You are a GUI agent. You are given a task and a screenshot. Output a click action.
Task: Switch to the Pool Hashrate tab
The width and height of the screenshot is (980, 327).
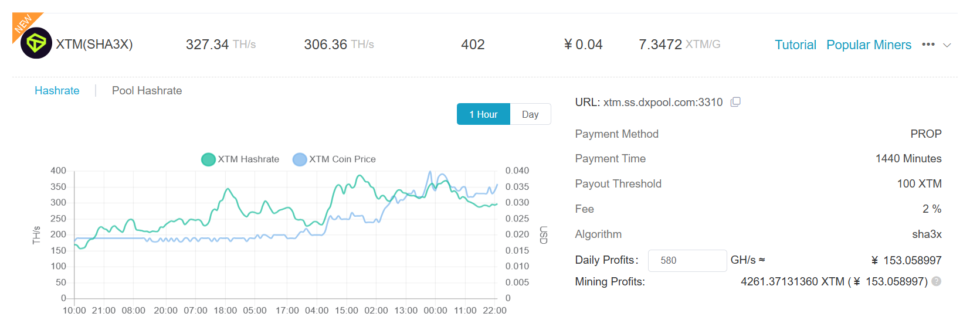pyautogui.click(x=147, y=91)
